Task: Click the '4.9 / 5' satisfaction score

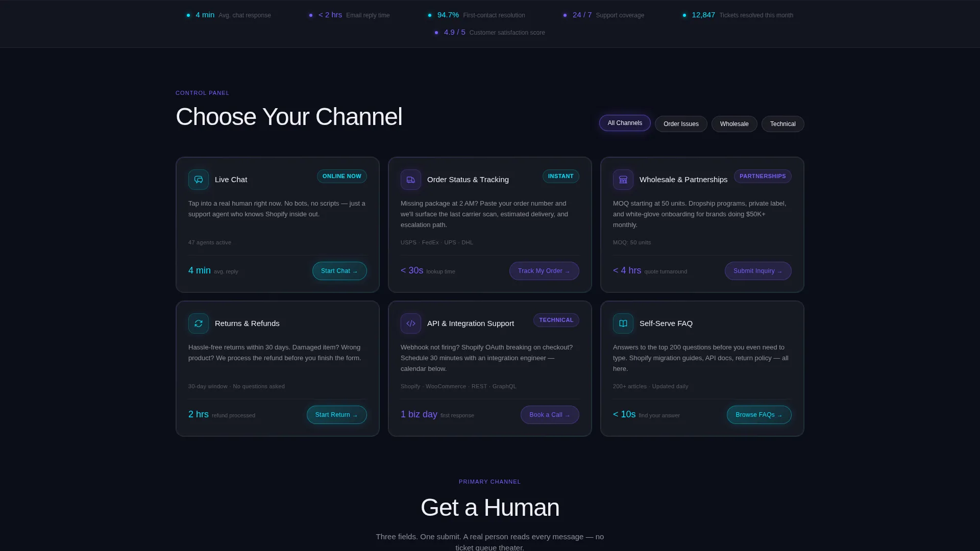Action: click(x=455, y=32)
